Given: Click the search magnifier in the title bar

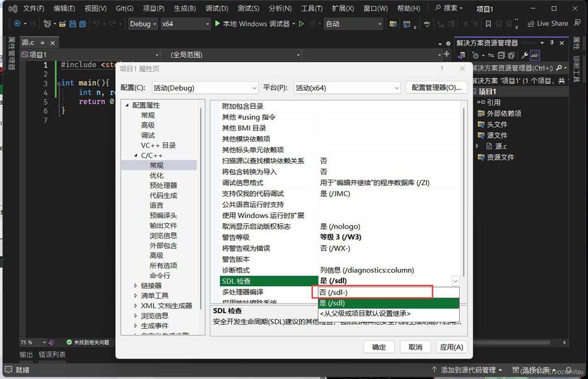Looking at the screenshot, I should [437, 8].
